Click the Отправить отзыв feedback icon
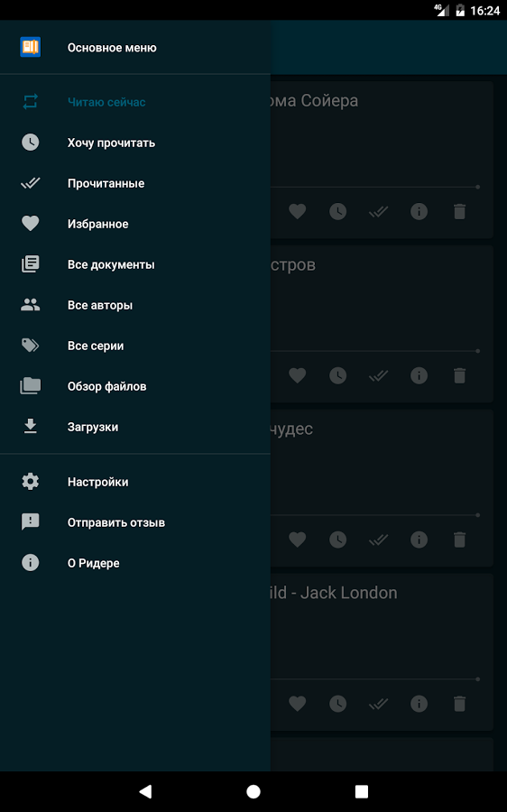The height and width of the screenshot is (812, 507). coord(30,522)
